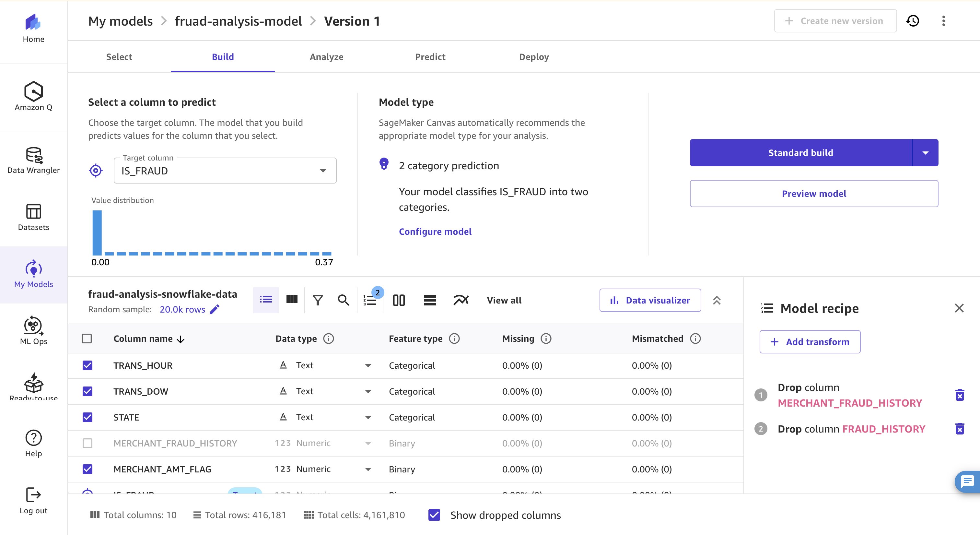The height and width of the screenshot is (535, 980).
Task: Open the chat feedback bubble
Action: coord(968,482)
